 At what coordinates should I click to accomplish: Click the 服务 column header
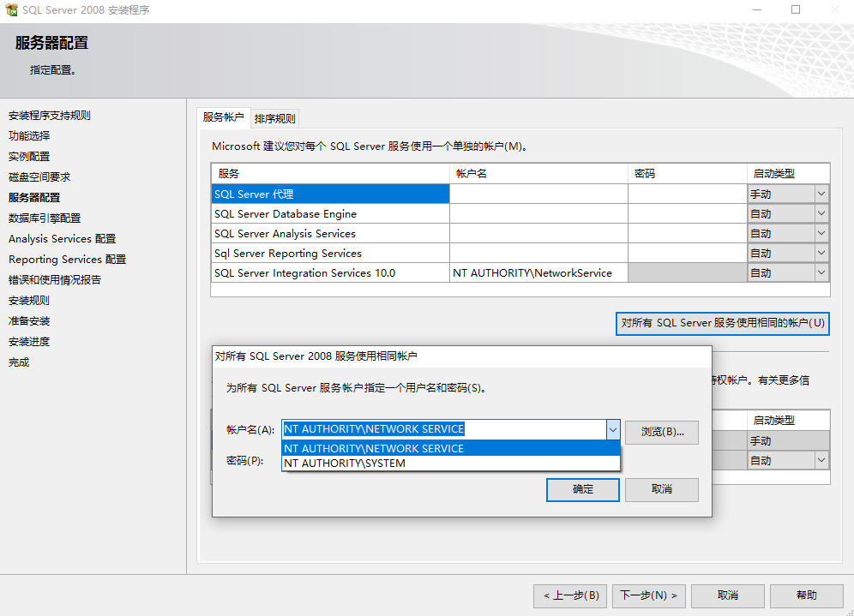click(x=331, y=174)
